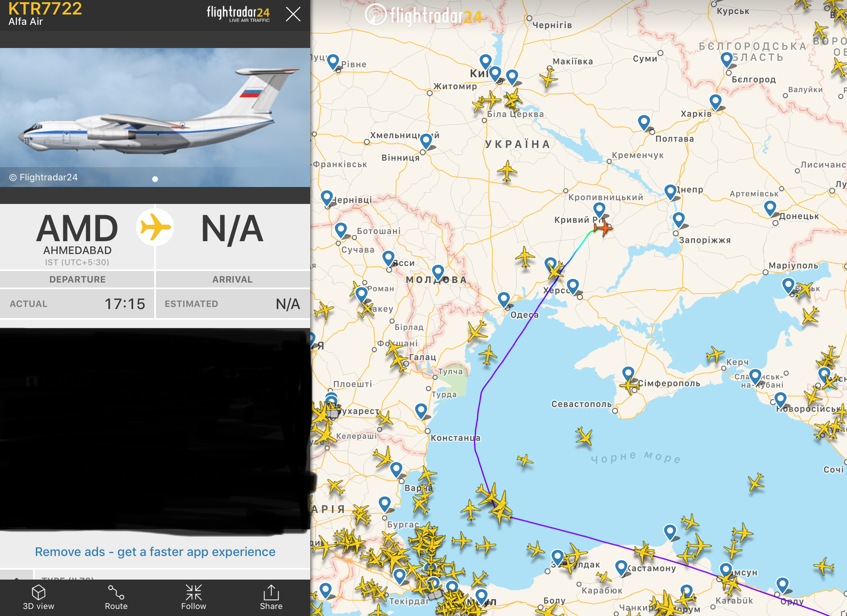Tap the airport pin at Донецьк
Screen dimensions: 847x616
click(x=770, y=208)
